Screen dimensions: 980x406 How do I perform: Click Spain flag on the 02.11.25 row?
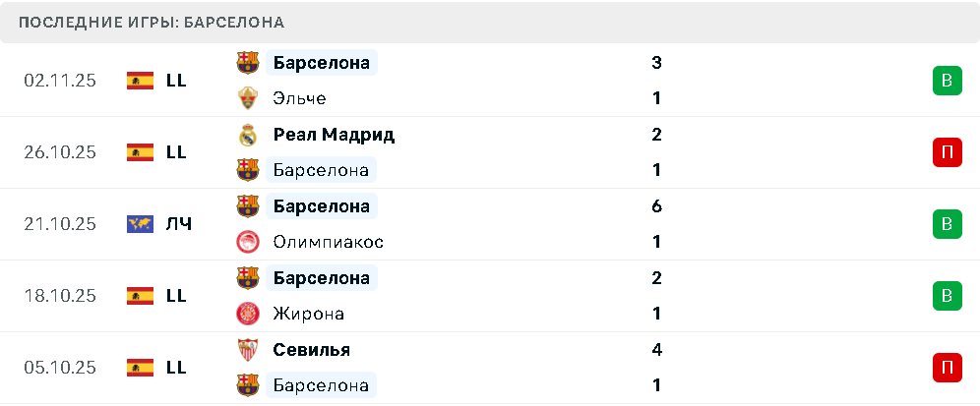(x=140, y=81)
